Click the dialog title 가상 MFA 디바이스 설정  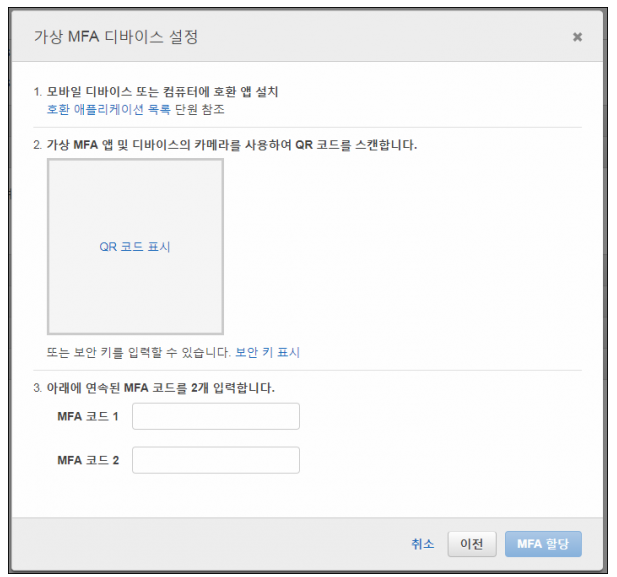116,37
